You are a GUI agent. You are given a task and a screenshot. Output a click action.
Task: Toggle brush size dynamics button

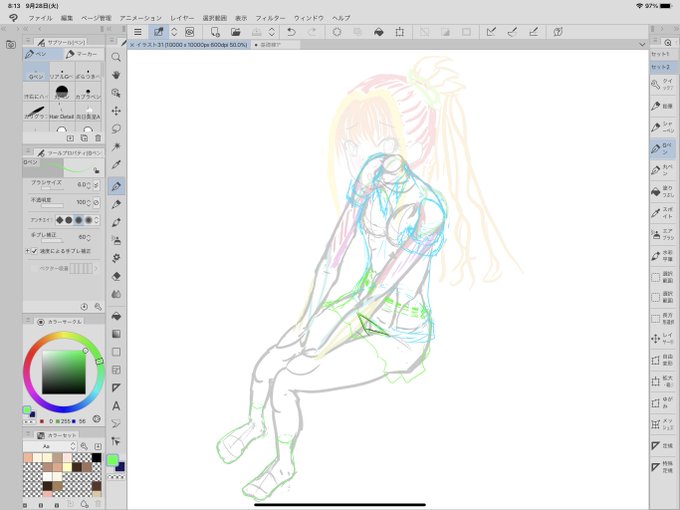click(x=96, y=185)
